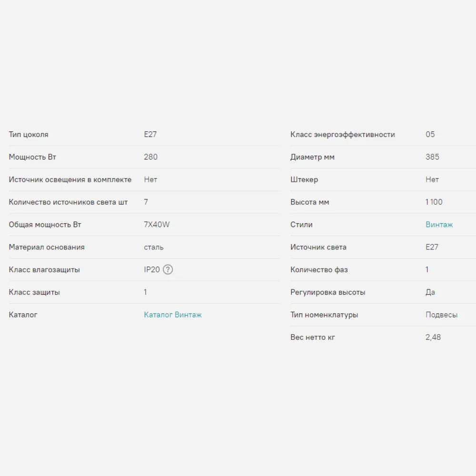Select the Подвесы nomenclature value

click(x=441, y=315)
